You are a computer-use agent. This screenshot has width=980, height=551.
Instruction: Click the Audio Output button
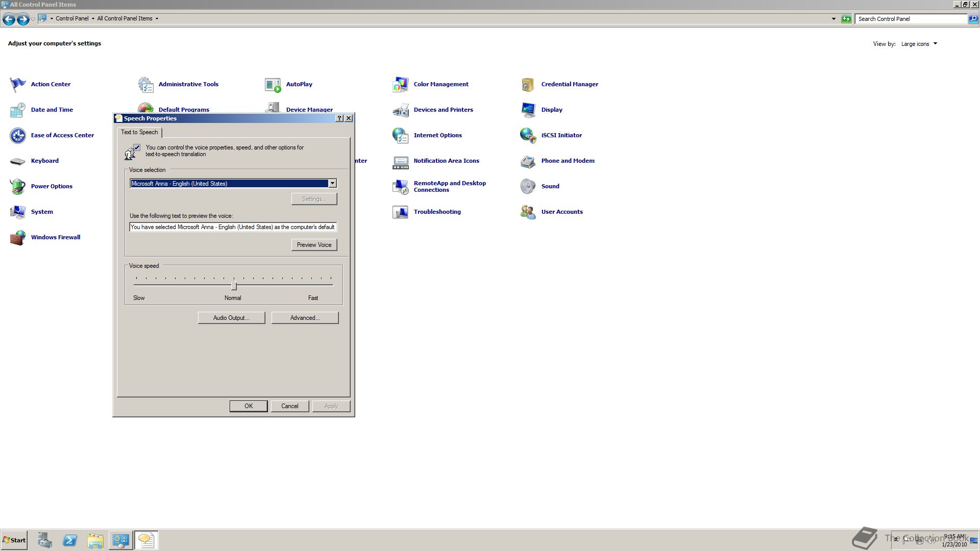point(231,318)
